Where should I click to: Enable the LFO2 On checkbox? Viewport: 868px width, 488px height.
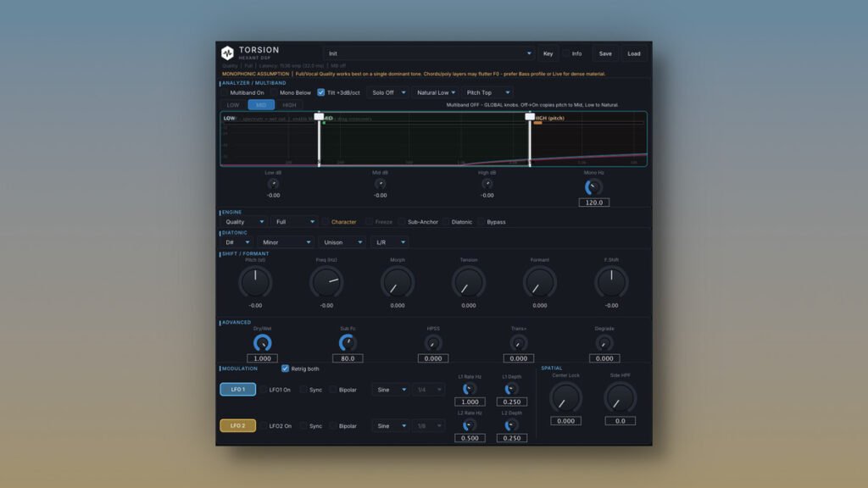[x=264, y=426]
